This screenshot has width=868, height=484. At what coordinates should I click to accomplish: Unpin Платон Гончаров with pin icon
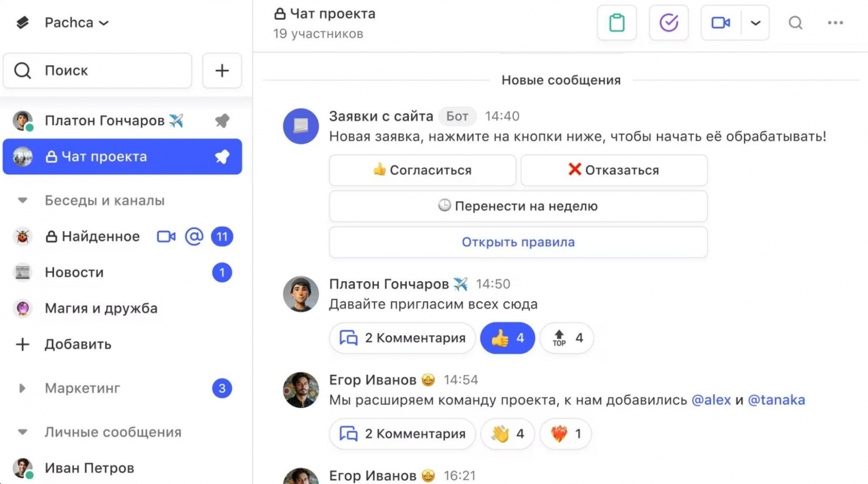pos(222,120)
